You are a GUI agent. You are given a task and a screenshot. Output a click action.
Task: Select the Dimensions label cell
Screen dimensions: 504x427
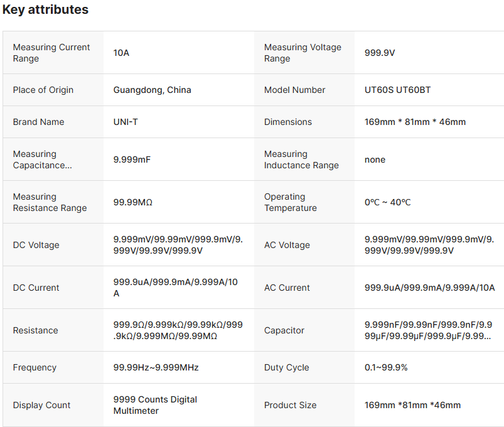point(288,122)
